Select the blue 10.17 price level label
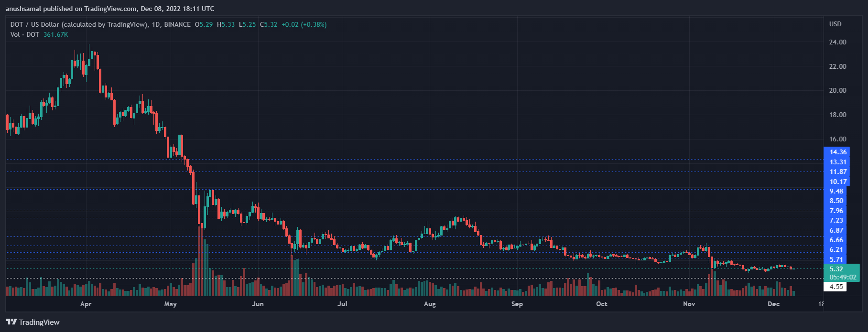Viewport: 868px width, 332px height. 838,182
